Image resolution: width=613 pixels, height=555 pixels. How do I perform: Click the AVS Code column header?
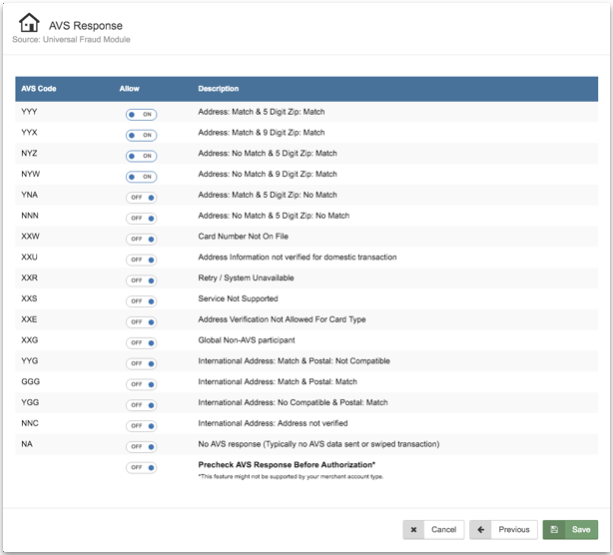[x=39, y=89]
